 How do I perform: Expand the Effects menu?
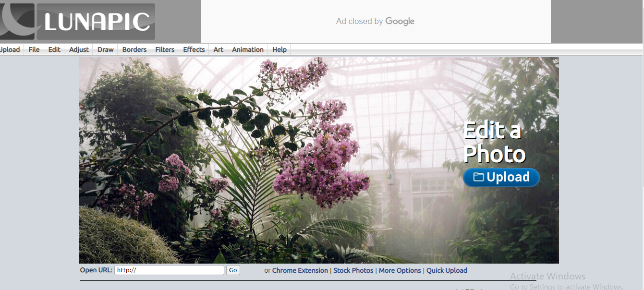pyautogui.click(x=194, y=49)
